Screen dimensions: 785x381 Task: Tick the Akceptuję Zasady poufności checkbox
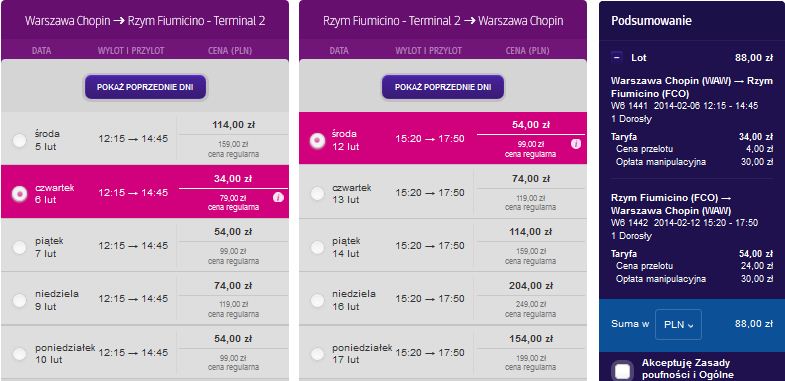point(622,371)
